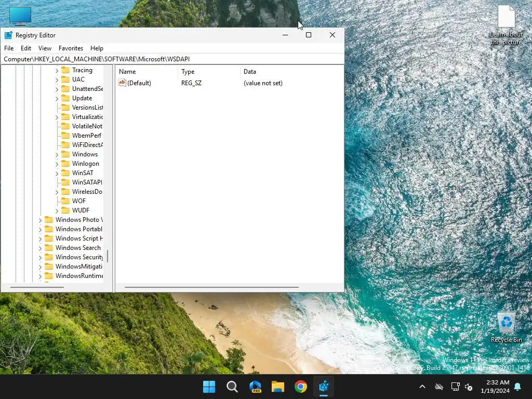
Task: Select the WiFiDirectA folder icon
Action: tap(65, 145)
